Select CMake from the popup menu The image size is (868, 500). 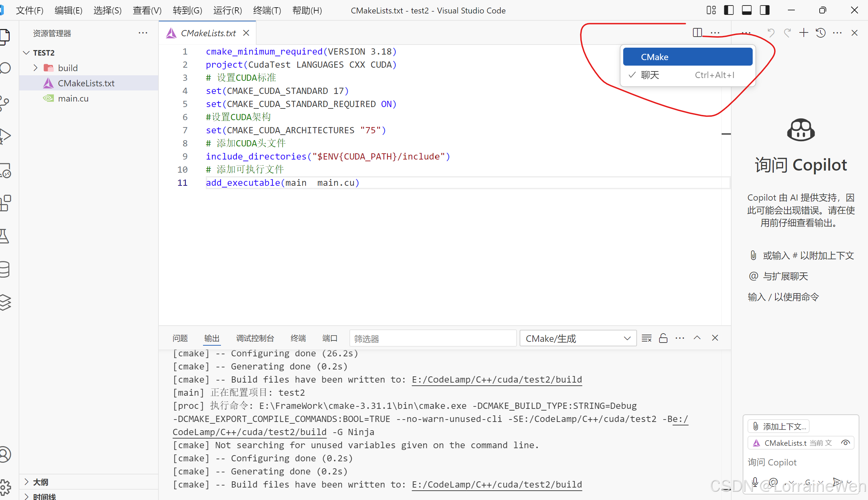click(x=687, y=57)
